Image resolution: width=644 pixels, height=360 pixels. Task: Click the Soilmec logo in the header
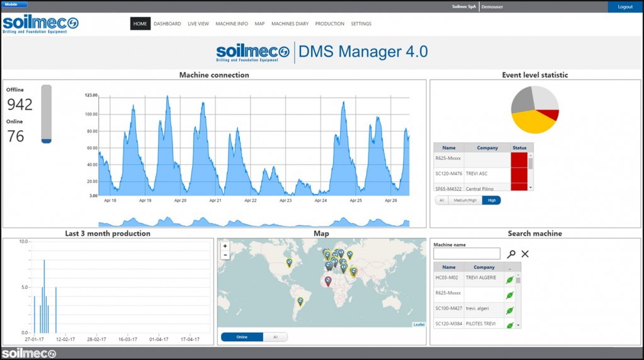pos(40,25)
